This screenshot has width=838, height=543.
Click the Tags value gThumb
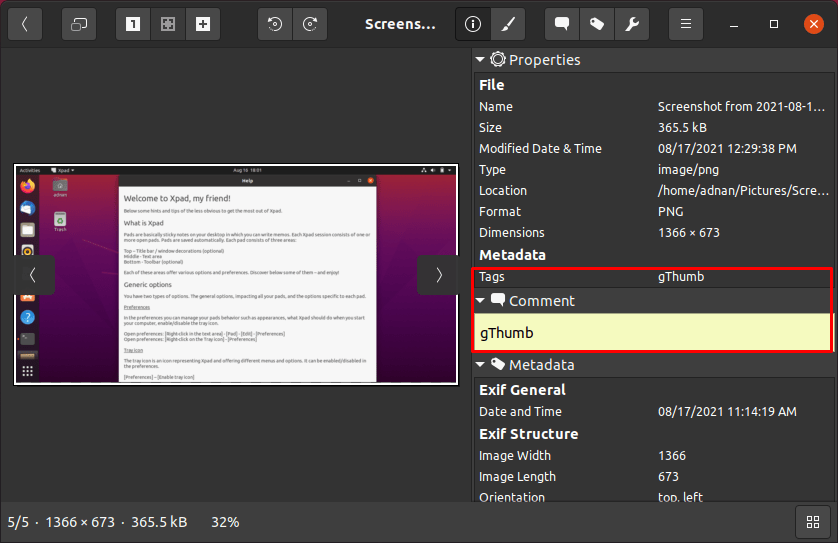pyautogui.click(x=681, y=276)
